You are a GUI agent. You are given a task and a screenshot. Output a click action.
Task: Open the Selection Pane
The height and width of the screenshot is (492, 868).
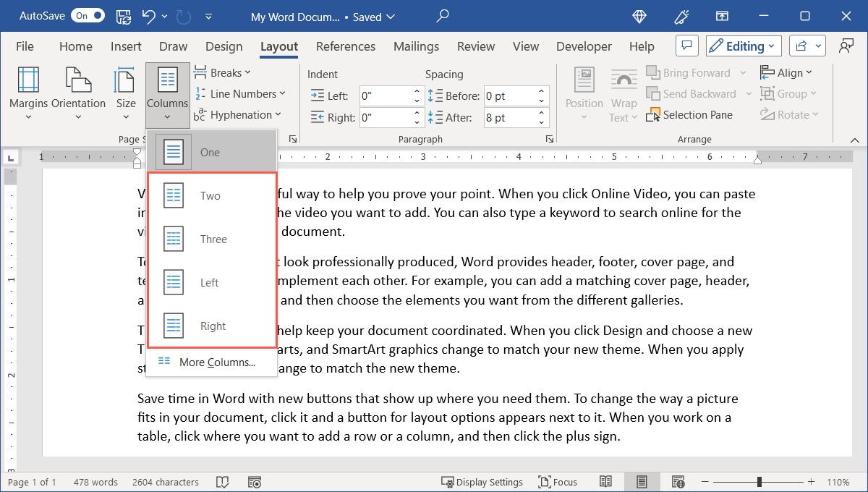(691, 114)
